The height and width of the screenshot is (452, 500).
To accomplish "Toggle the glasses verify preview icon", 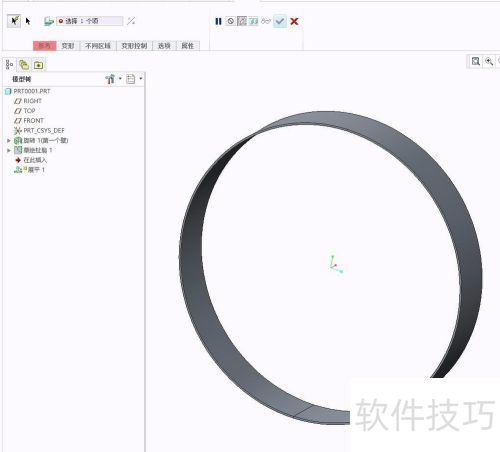I will (266, 21).
